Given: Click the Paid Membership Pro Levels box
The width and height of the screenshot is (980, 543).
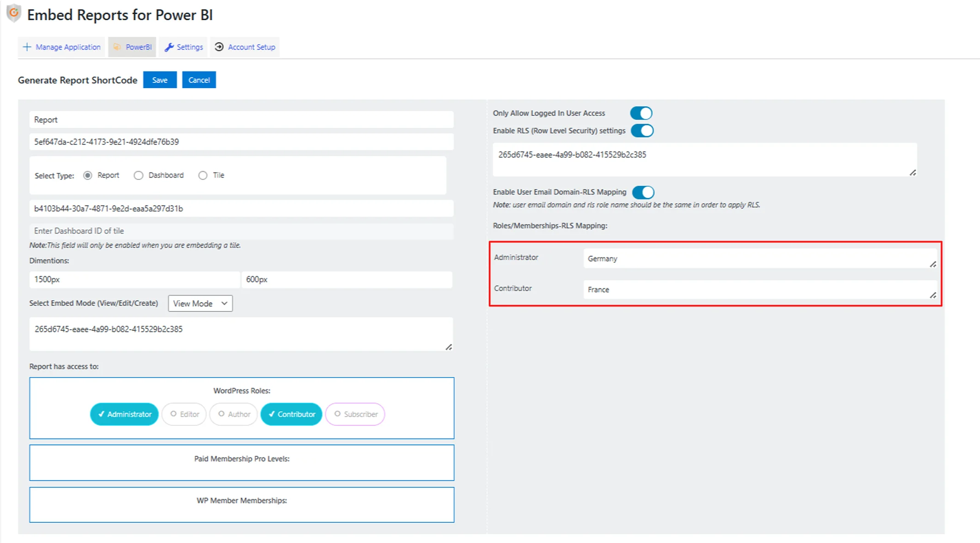Looking at the screenshot, I should [x=242, y=463].
